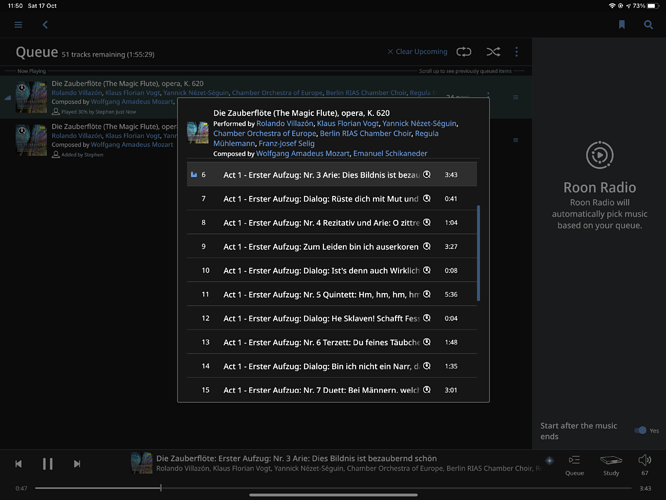Select track 11 Nr. 5 Quintett
666x500 pixels.
tap(332, 294)
